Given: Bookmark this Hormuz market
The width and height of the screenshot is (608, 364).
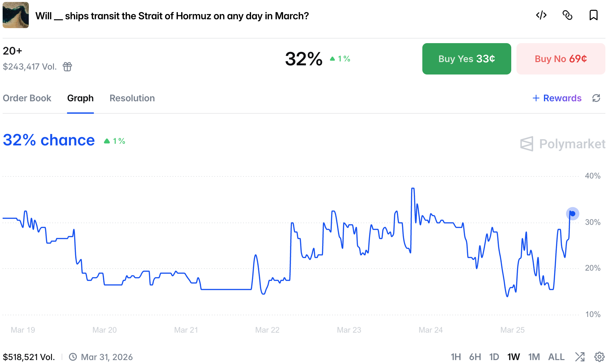Looking at the screenshot, I should [593, 15].
